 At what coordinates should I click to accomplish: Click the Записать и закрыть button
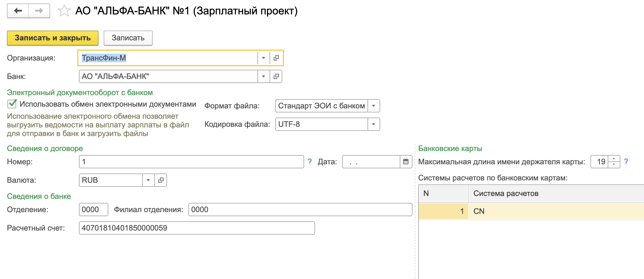point(53,38)
